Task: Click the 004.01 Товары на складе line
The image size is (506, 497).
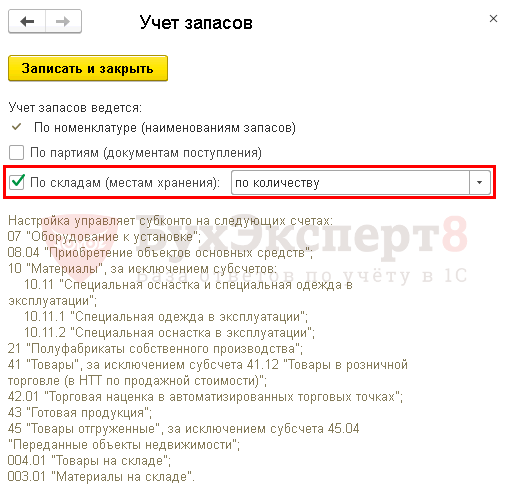Action: [89, 461]
